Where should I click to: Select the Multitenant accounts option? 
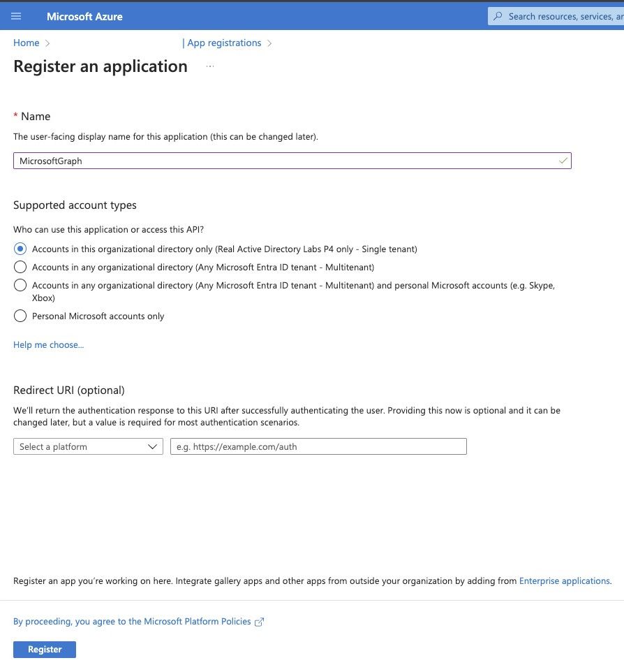(x=20, y=267)
